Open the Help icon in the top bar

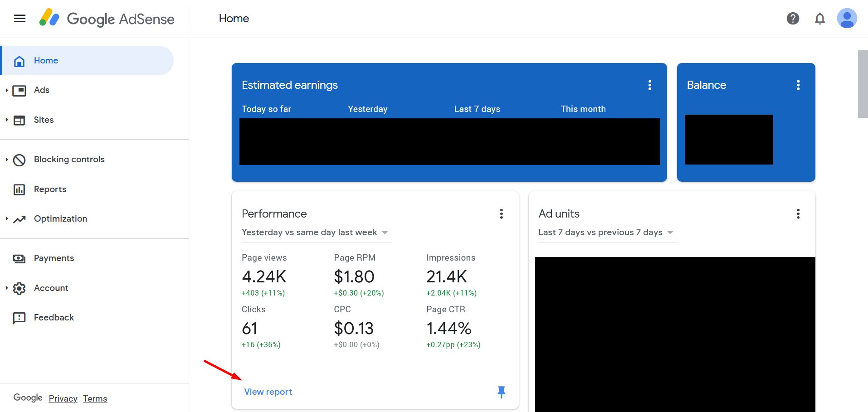pyautogui.click(x=792, y=19)
